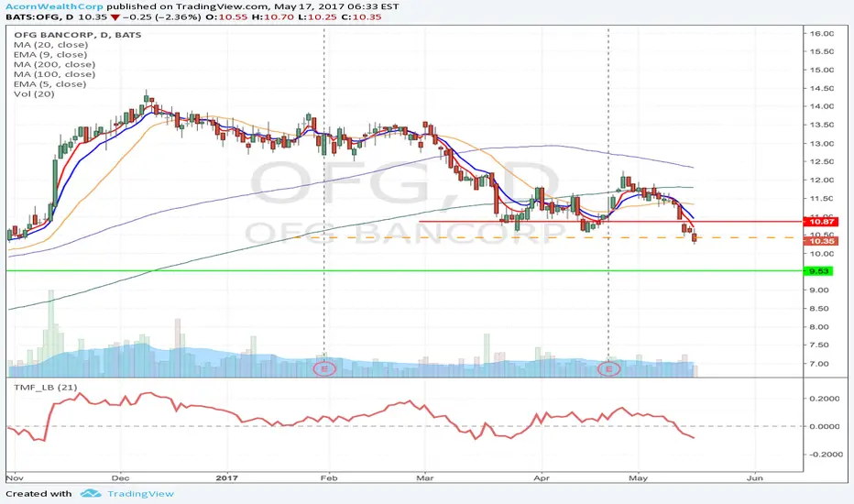Select the red 10.87 price label
854x504 pixels.
point(822,222)
